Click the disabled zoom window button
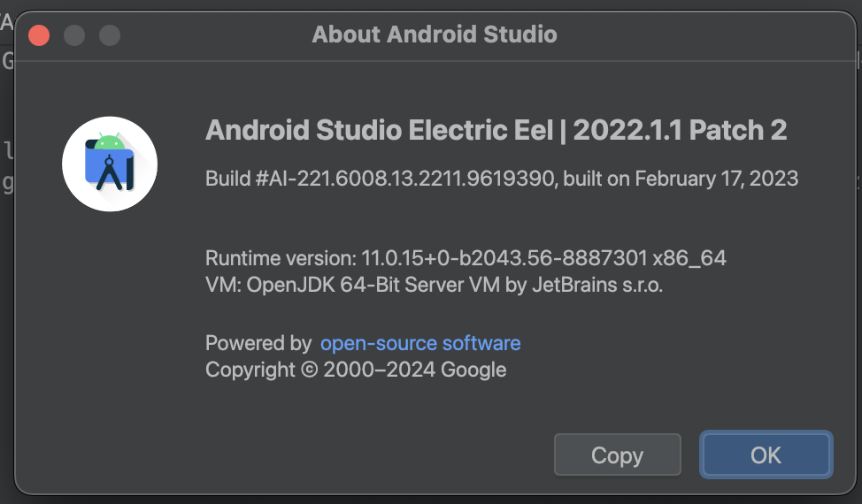862x504 pixels. click(x=109, y=35)
